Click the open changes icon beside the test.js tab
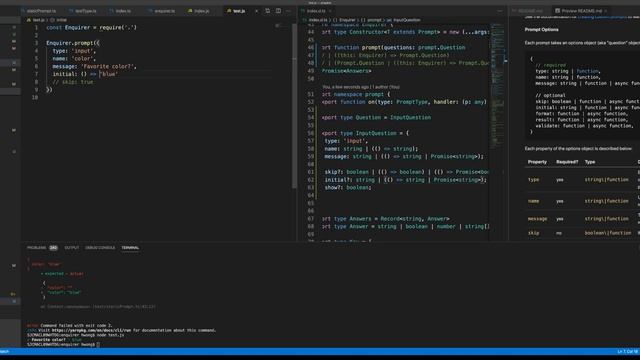Screen dimensions: 640x360 (268, 11)
